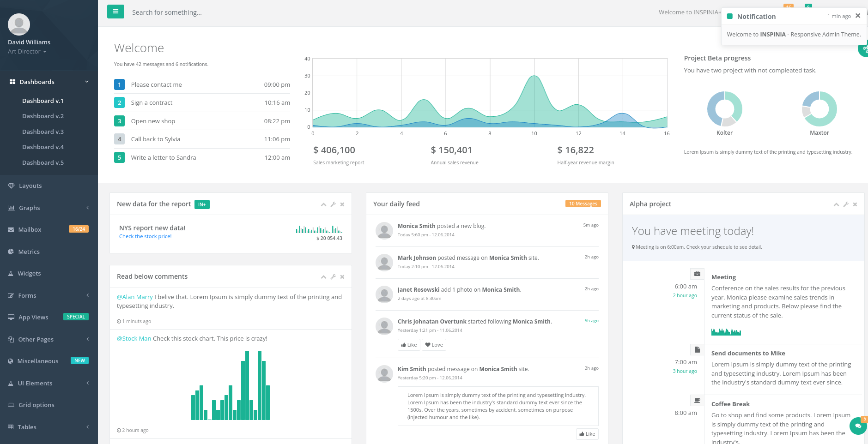The width and height of the screenshot is (868, 444).
Task: Collapse the Read below comments panel
Action: pyautogui.click(x=323, y=277)
